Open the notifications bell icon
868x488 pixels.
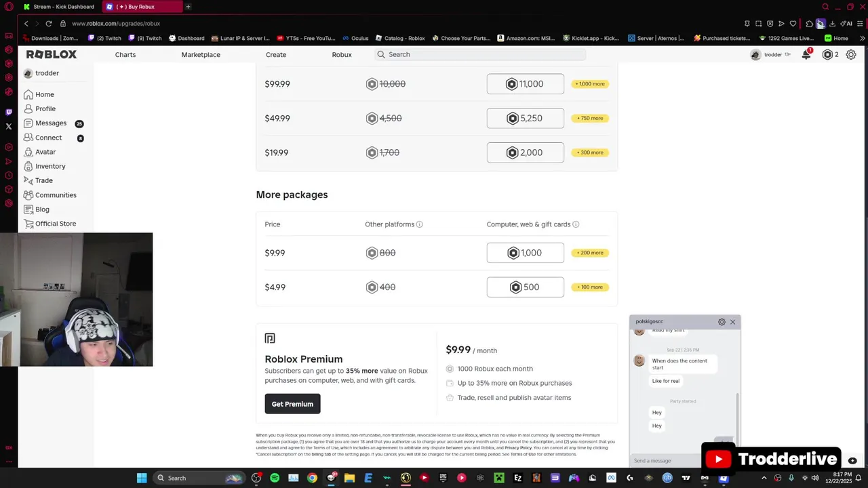coord(806,54)
